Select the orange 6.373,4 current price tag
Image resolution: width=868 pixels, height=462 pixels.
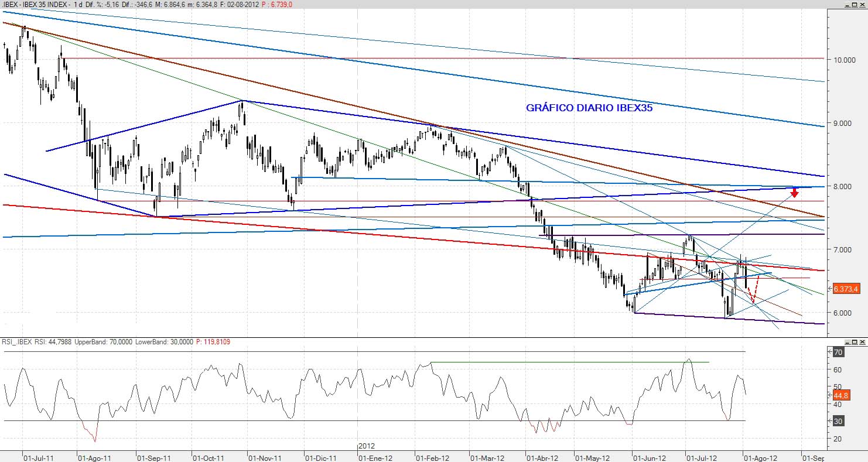[x=846, y=289]
